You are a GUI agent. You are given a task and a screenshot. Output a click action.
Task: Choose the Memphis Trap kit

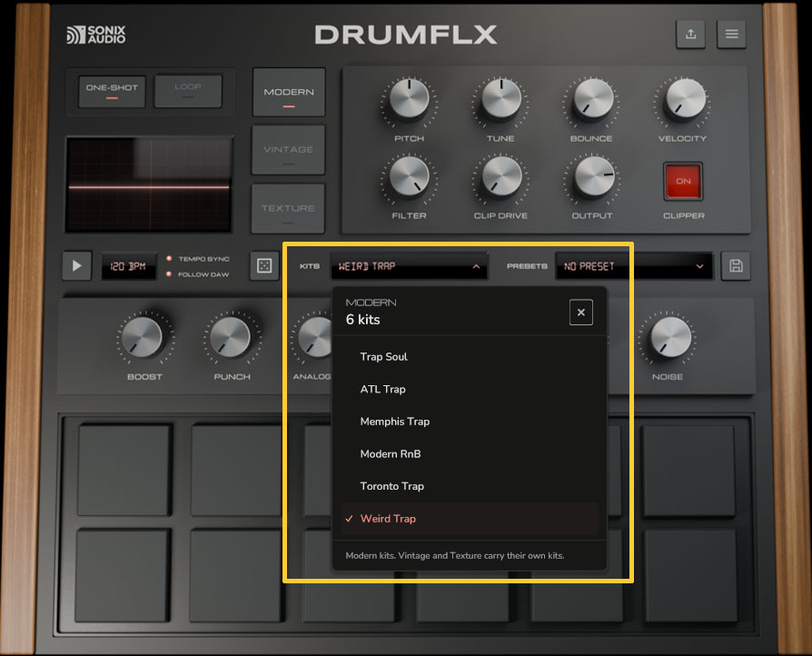click(470, 422)
